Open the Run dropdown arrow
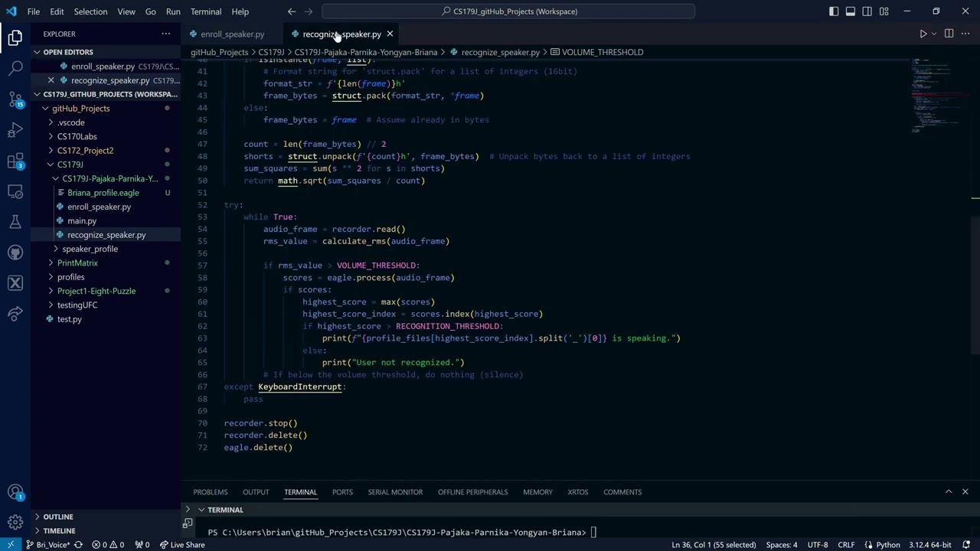This screenshot has width=980, height=551. click(x=934, y=34)
